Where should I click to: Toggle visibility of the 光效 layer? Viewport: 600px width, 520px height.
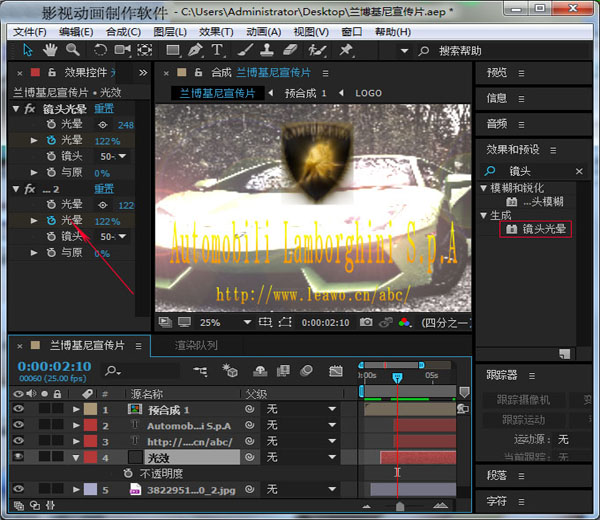point(18,456)
